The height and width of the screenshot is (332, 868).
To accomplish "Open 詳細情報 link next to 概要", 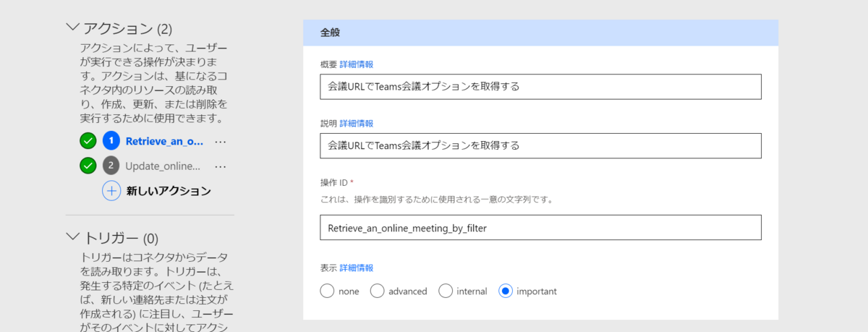I will pos(357,64).
